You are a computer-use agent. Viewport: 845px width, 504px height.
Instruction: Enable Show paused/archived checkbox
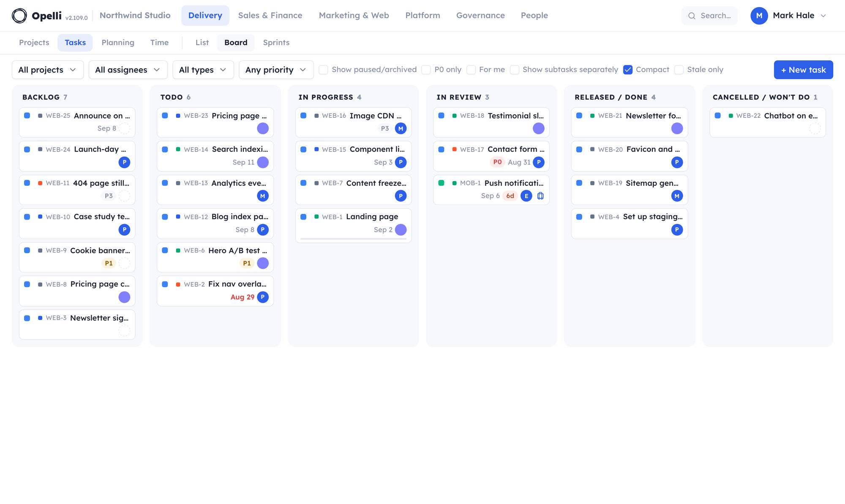tap(323, 70)
